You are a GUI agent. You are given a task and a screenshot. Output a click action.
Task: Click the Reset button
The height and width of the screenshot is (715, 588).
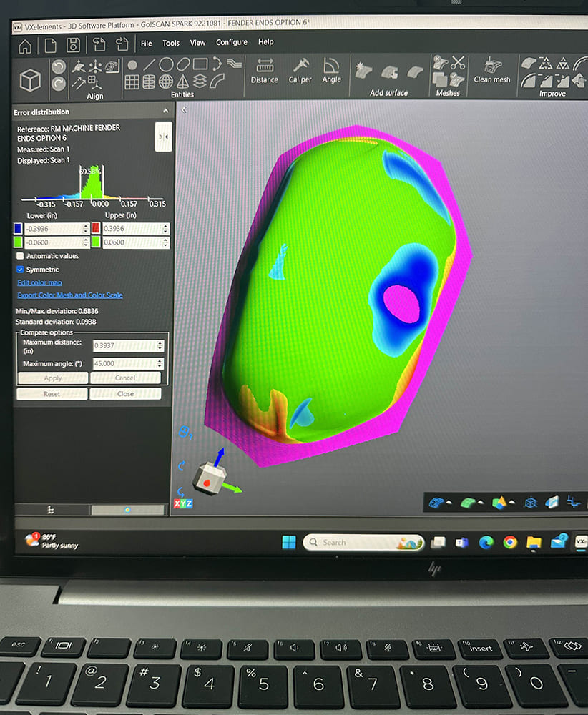pos(52,394)
